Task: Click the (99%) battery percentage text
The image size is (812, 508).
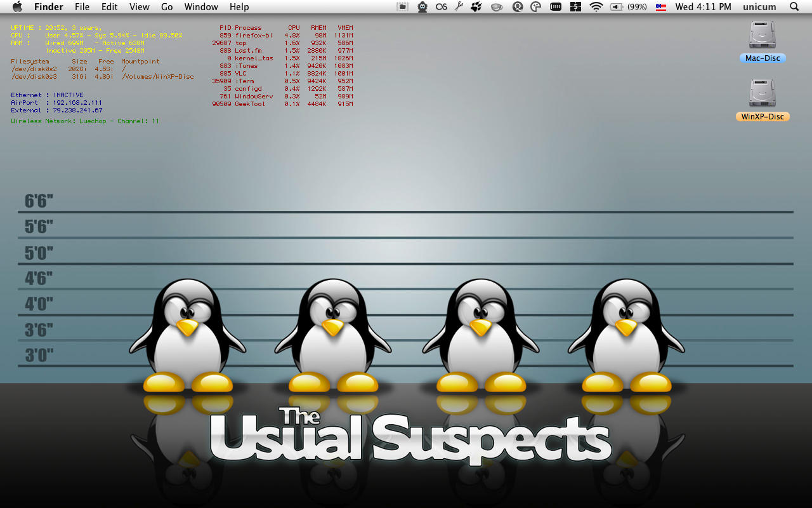Action: (x=638, y=7)
